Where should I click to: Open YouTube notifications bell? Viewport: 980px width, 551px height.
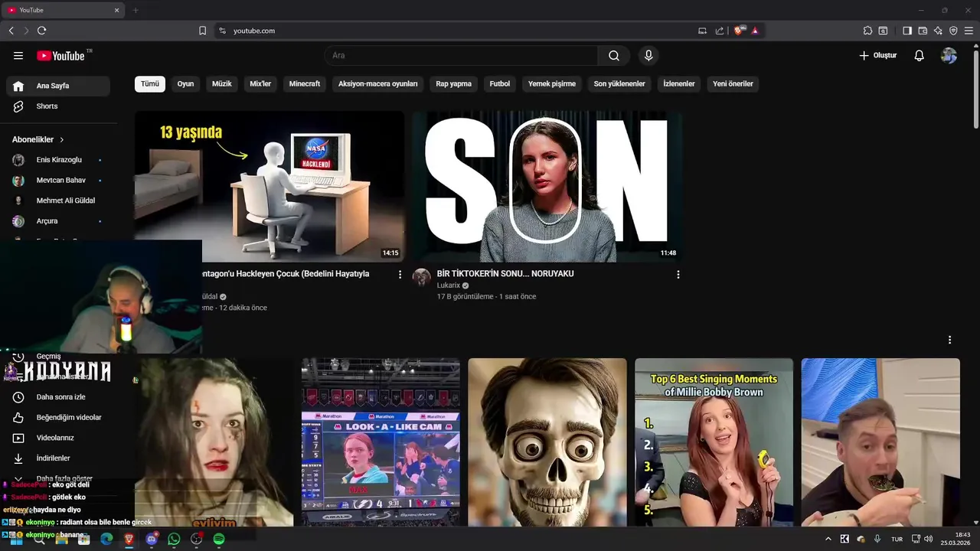[920, 56]
